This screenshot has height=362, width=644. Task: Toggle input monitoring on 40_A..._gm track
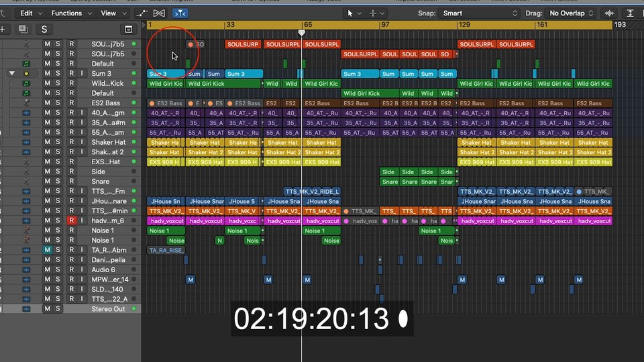pyautogui.click(x=82, y=113)
